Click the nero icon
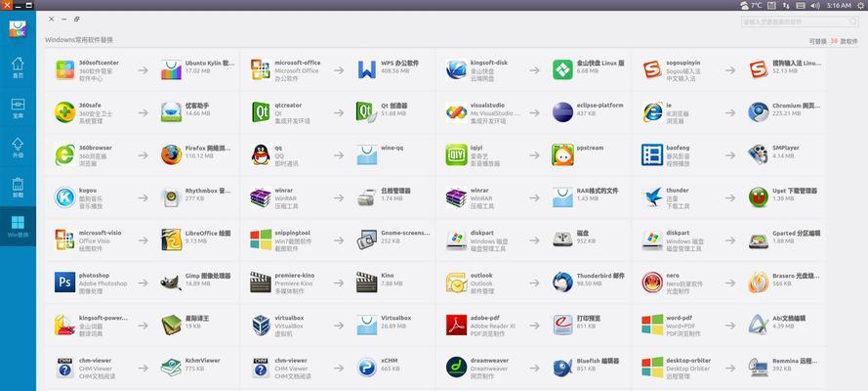The image size is (868, 391). tap(652, 282)
